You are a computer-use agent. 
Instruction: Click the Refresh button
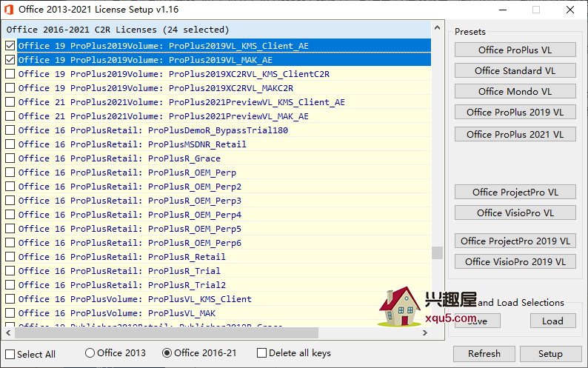(x=484, y=354)
